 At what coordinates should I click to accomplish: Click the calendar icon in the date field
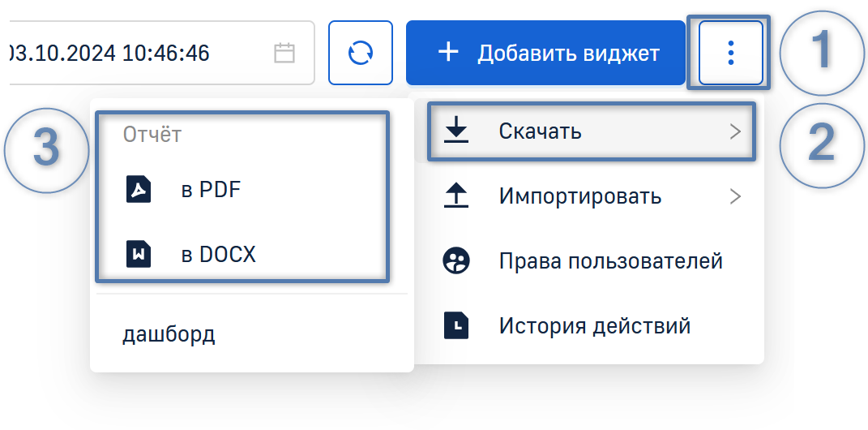(x=284, y=54)
